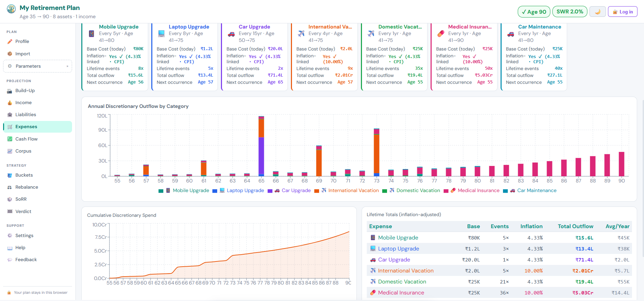This screenshot has height=301, width=644.
Task: Click the SoRR sidebar icon
Action: tap(10, 199)
